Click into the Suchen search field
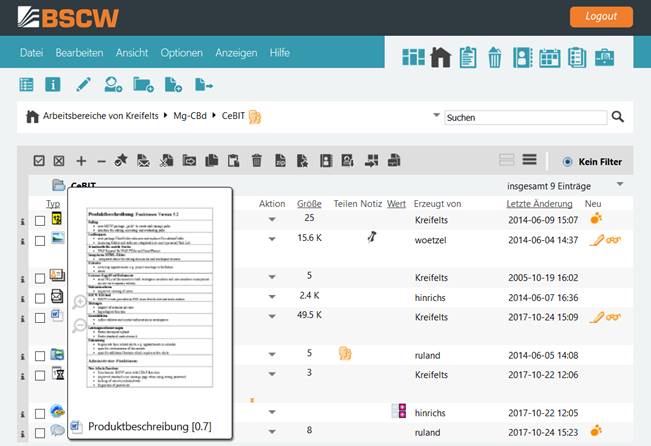The height and width of the screenshot is (446, 651). pos(525,117)
